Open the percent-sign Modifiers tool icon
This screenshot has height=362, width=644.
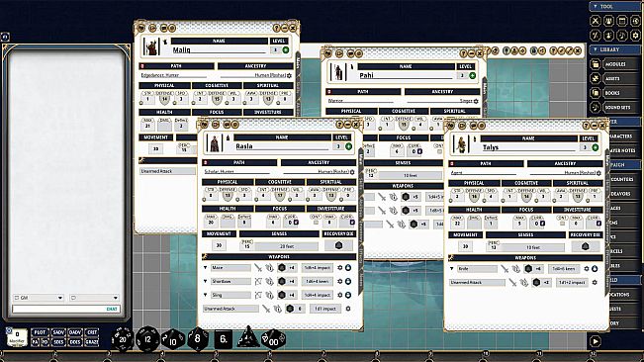coord(596,36)
